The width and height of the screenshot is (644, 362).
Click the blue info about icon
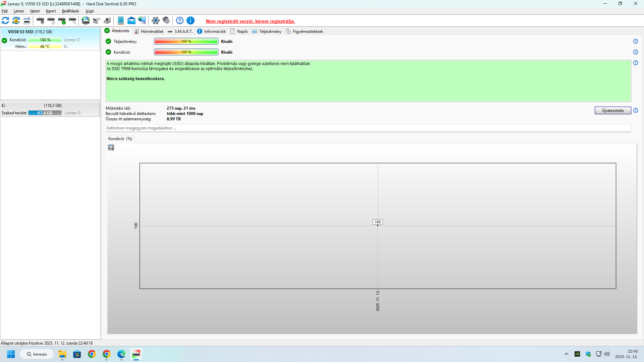(x=191, y=21)
